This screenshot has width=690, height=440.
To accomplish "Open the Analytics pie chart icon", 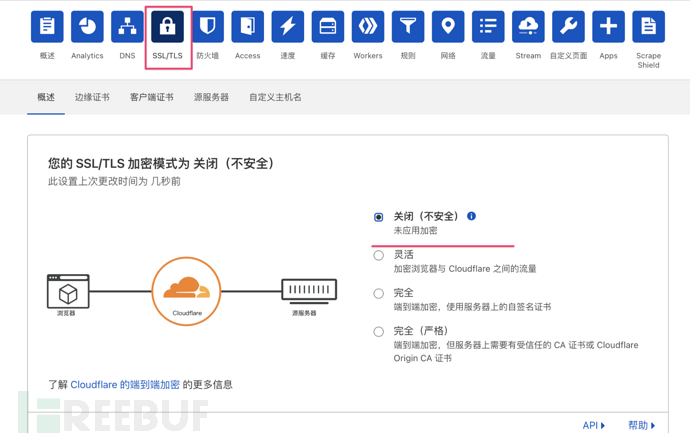I will (87, 27).
